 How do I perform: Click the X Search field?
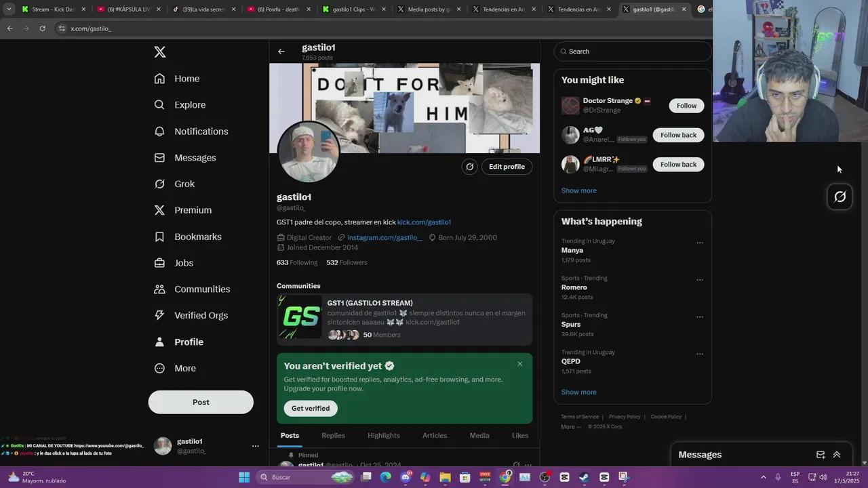633,52
